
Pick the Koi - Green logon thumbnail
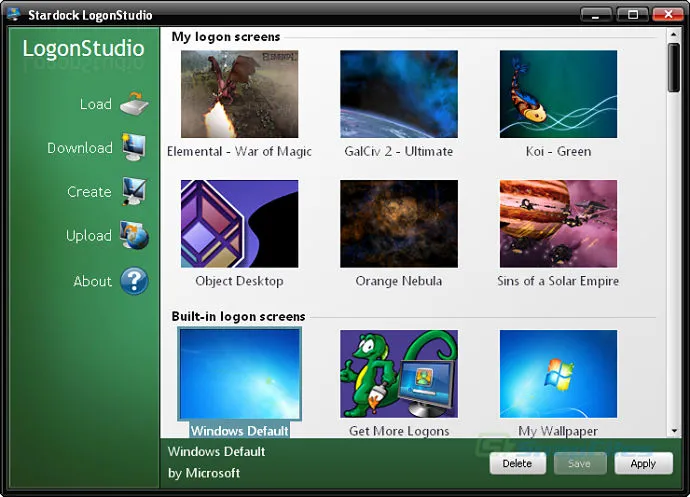(558, 94)
